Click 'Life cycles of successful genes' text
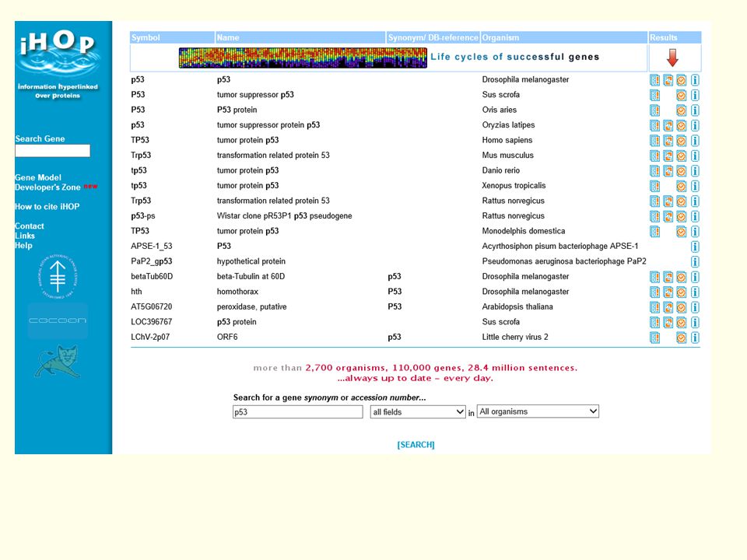 (x=514, y=57)
